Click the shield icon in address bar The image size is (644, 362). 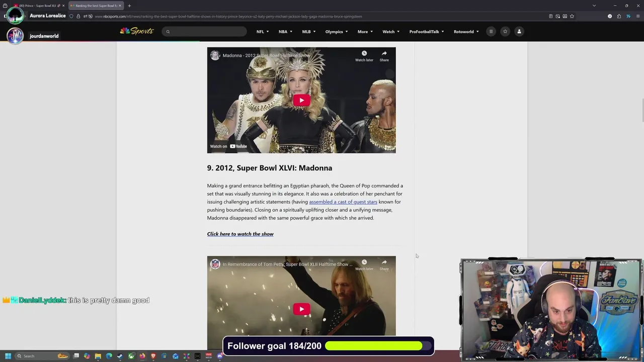tap(71, 16)
